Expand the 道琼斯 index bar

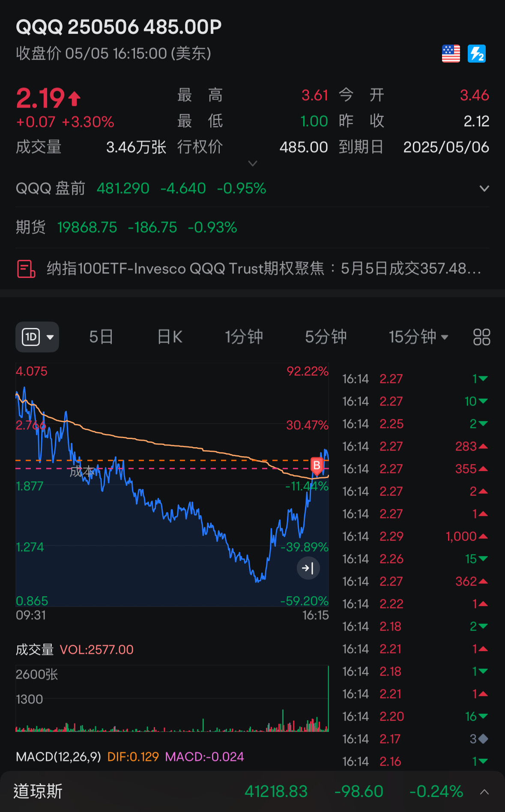pyautogui.click(x=484, y=792)
